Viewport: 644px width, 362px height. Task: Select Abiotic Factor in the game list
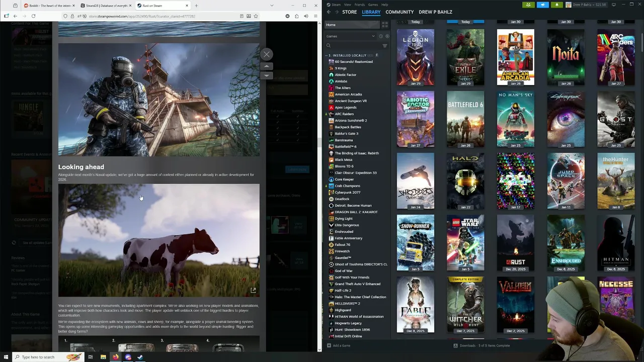(345, 74)
